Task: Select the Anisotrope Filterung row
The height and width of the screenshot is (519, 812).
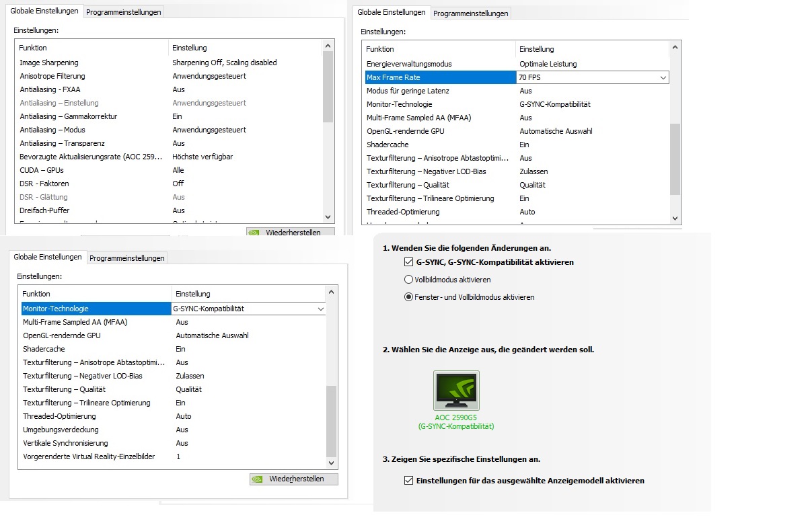Action: click(169, 76)
